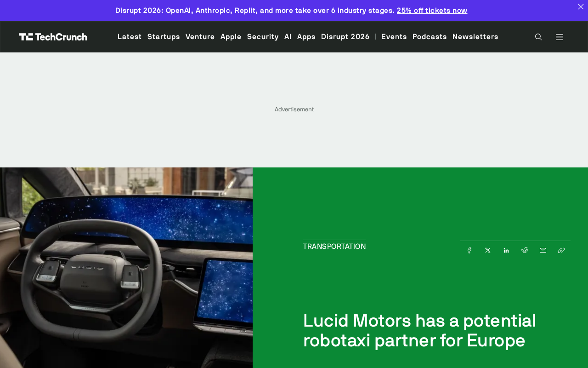Click 25% off tickets now link
588x368 pixels.
(x=432, y=10)
